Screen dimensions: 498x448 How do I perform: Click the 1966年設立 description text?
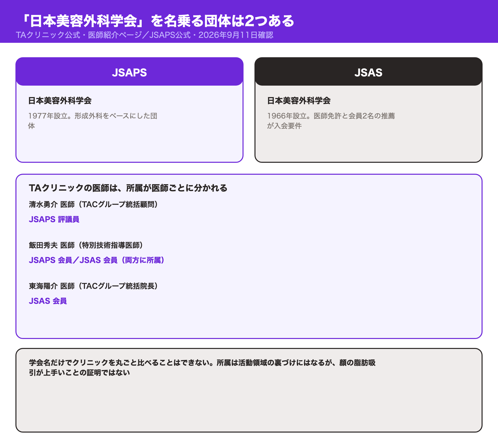[331, 121]
